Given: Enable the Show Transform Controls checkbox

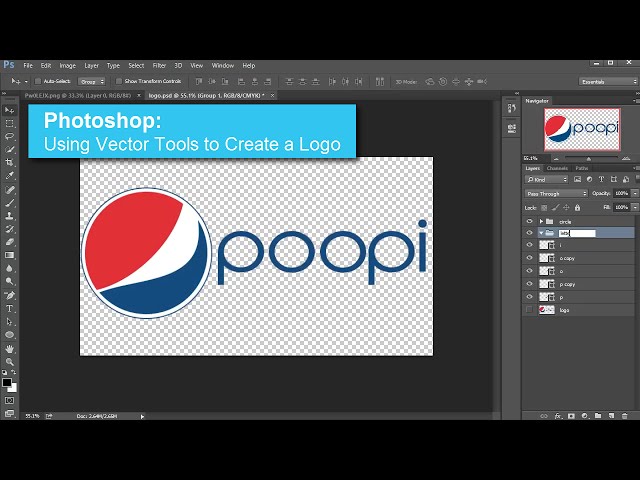Looking at the screenshot, I should [119, 81].
